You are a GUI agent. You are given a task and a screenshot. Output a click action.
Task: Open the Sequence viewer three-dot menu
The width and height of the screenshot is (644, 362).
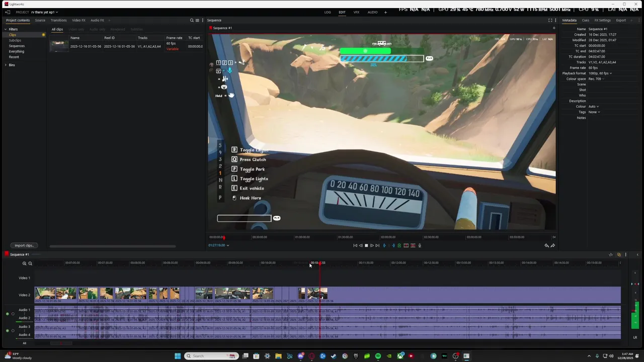(555, 20)
